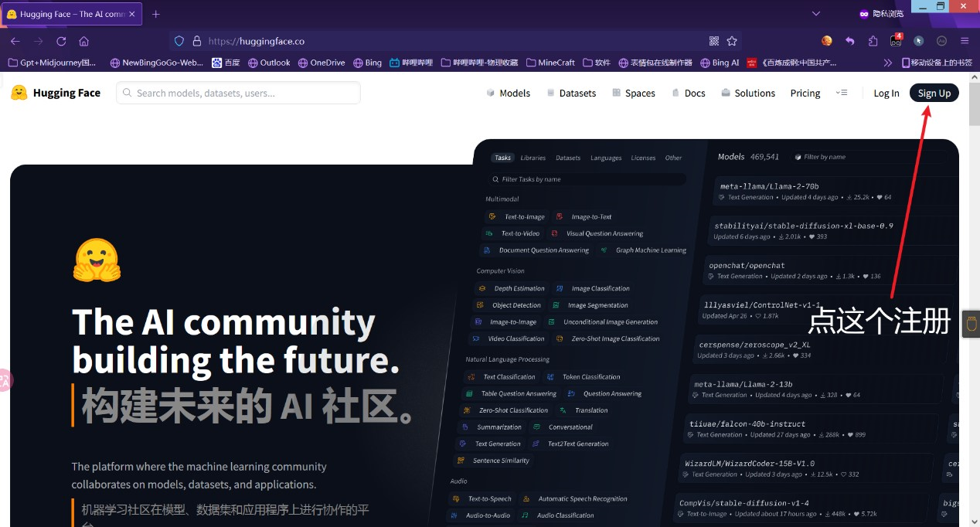The image size is (980, 527).
Task: Click the Zero-Shot Image Classification task tag
Action: pos(608,338)
